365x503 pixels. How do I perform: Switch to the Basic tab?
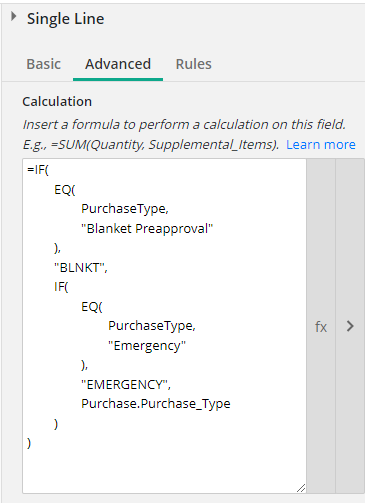(x=44, y=64)
